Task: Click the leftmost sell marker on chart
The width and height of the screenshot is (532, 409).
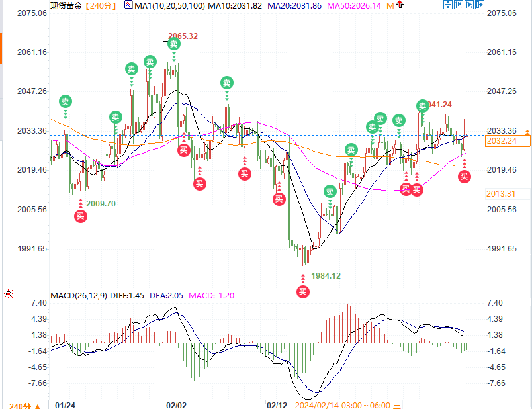Action: [x=65, y=101]
